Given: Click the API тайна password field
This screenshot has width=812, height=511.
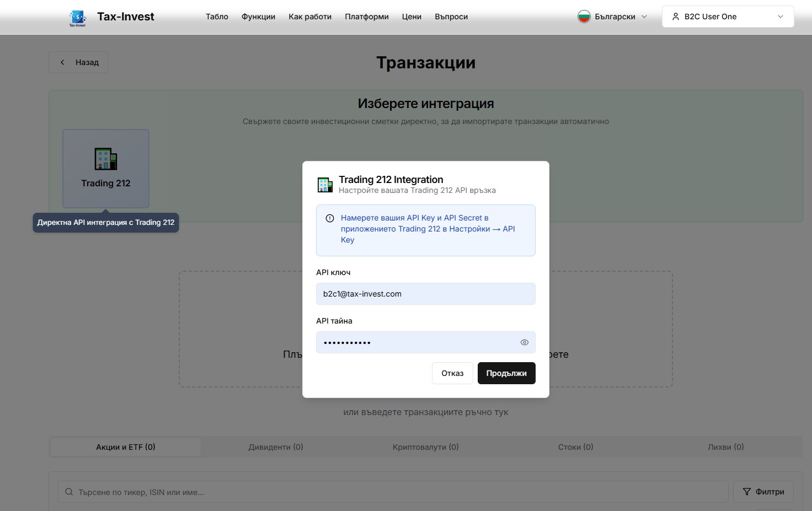Looking at the screenshot, I should click(416, 342).
